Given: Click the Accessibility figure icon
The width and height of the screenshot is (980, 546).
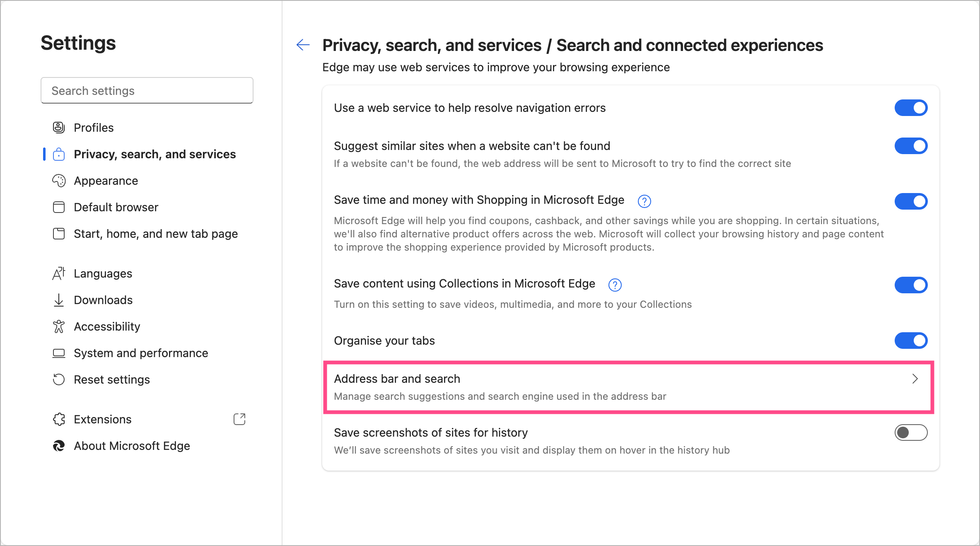Looking at the screenshot, I should 59,326.
